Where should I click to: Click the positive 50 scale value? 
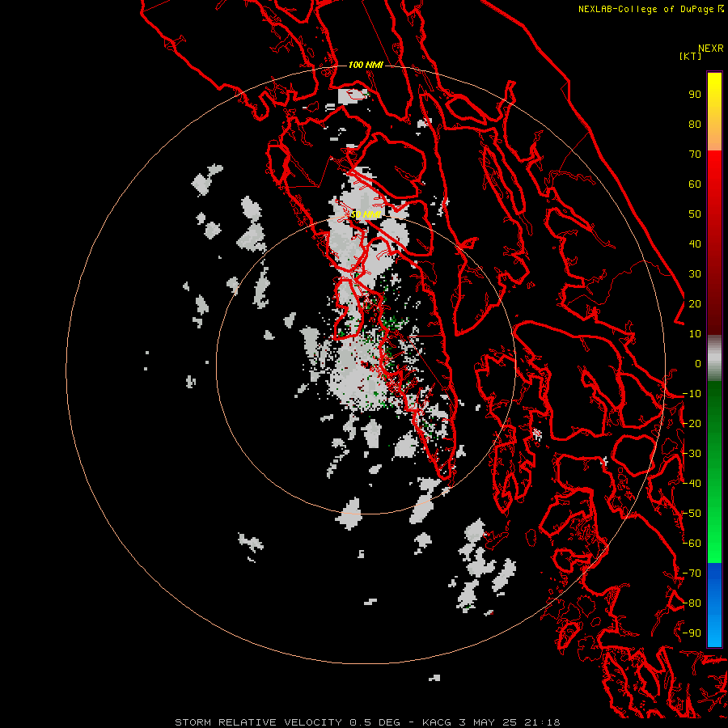point(695,214)
